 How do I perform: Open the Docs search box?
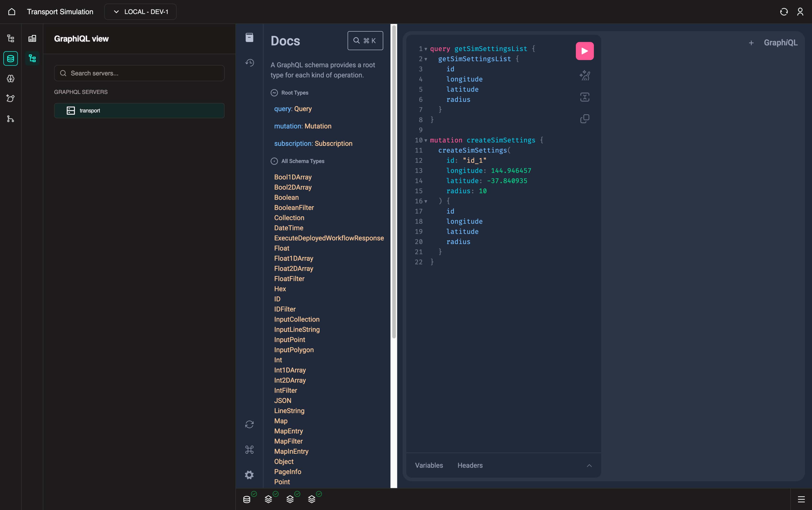tap(365, 41)
